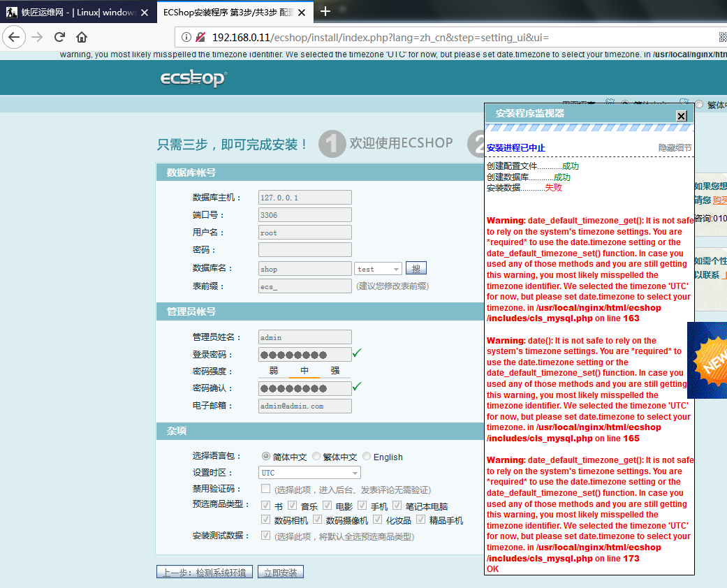The image size is (727, 588).
Task: Switch to the 铁匠运维网 tab
Action: [x=78, y=12]
